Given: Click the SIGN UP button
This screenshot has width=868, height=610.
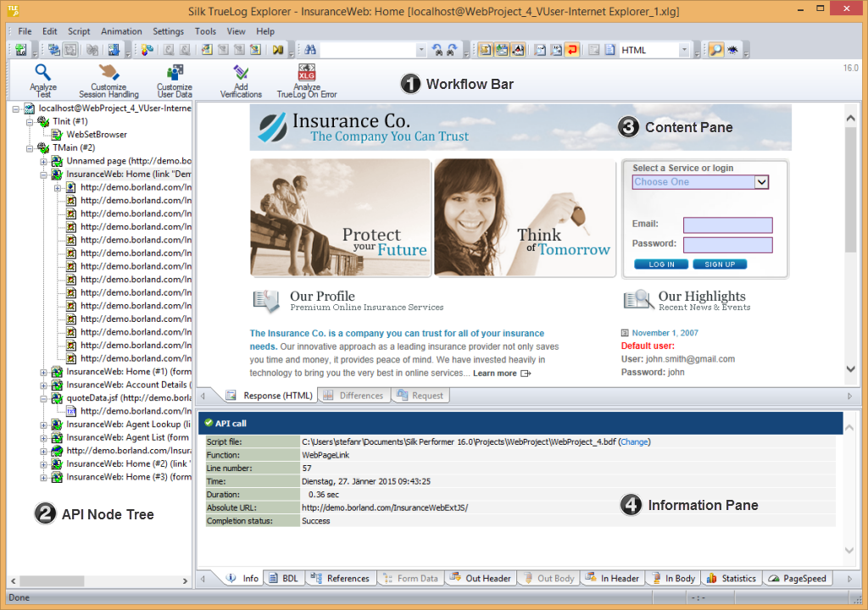Looking at the screenshot, I should [x=720, y=264].
